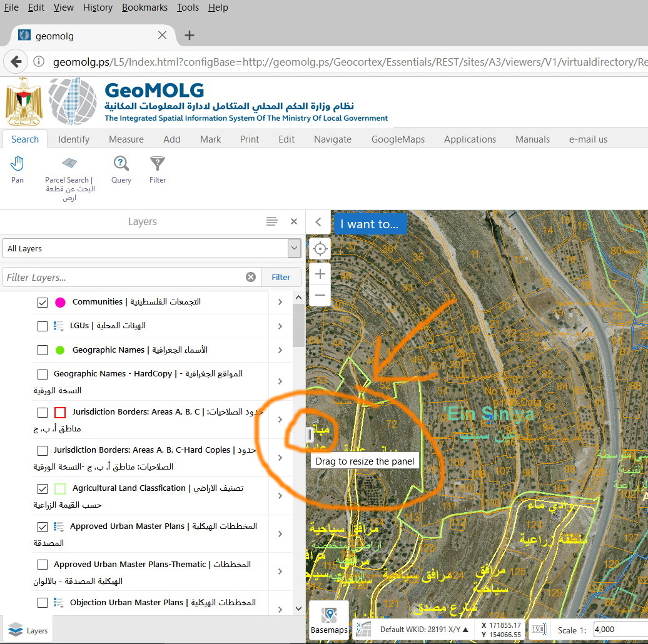Expand Jurisdiction Borders A, B, C options arrow
The height and width of the screenshot is (644, 648).
click(280, 420)
